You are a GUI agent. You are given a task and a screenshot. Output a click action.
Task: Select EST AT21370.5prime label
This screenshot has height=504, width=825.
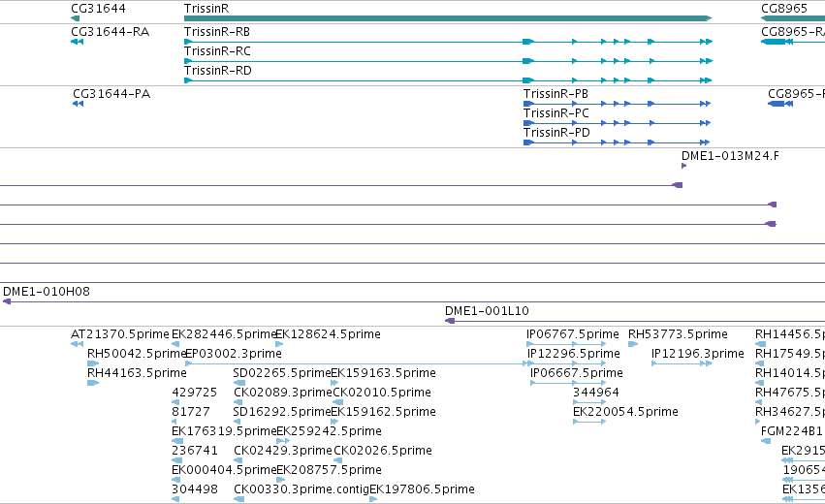[120, 334]
